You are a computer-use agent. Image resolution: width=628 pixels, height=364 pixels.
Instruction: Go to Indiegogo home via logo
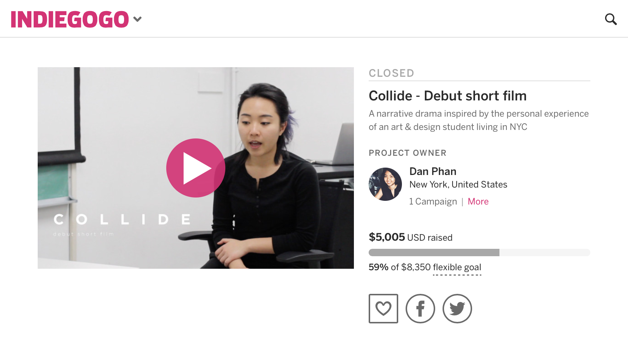[70, 19]
